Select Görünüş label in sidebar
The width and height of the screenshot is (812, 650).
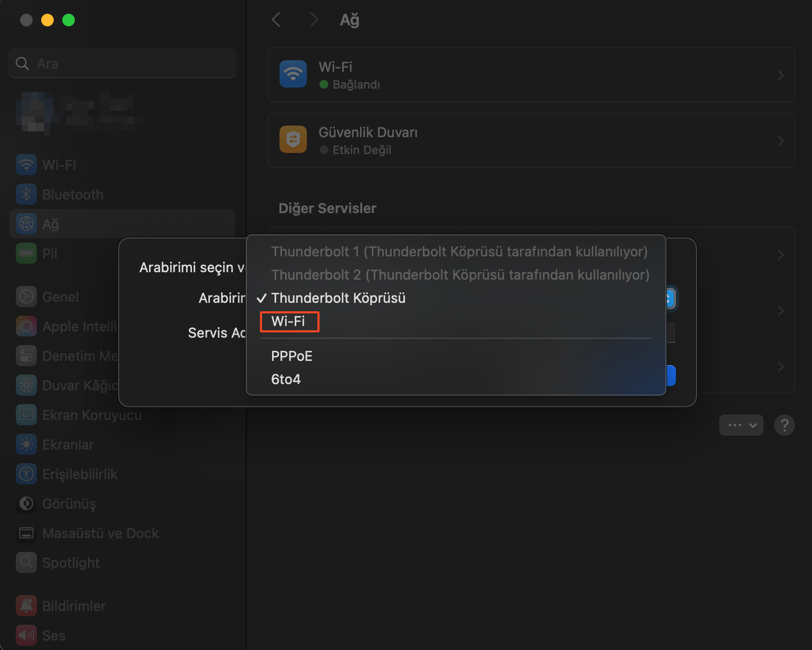tap(69, 504)
